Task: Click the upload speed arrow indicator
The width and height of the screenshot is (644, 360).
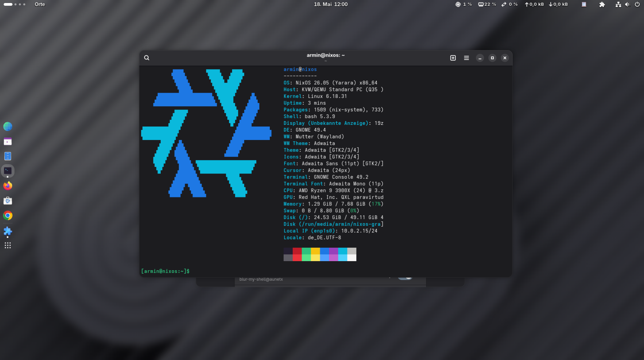Action: [x=534, y=4]
